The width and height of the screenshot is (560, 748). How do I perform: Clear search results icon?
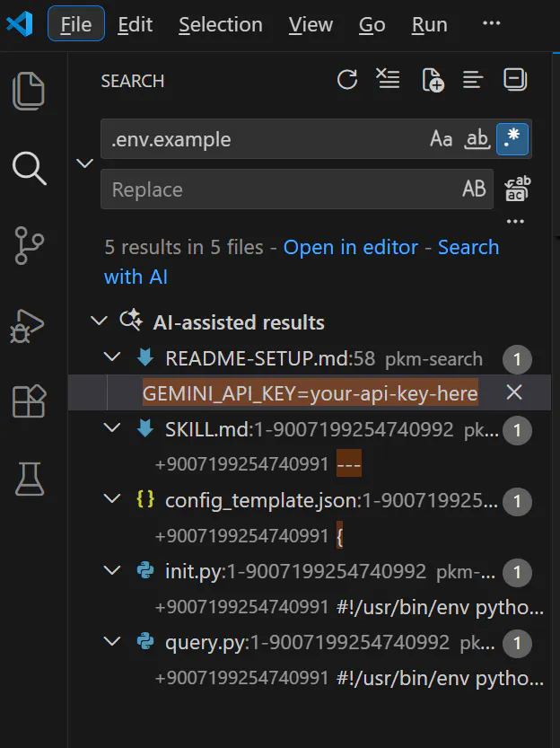pos(388,79)
